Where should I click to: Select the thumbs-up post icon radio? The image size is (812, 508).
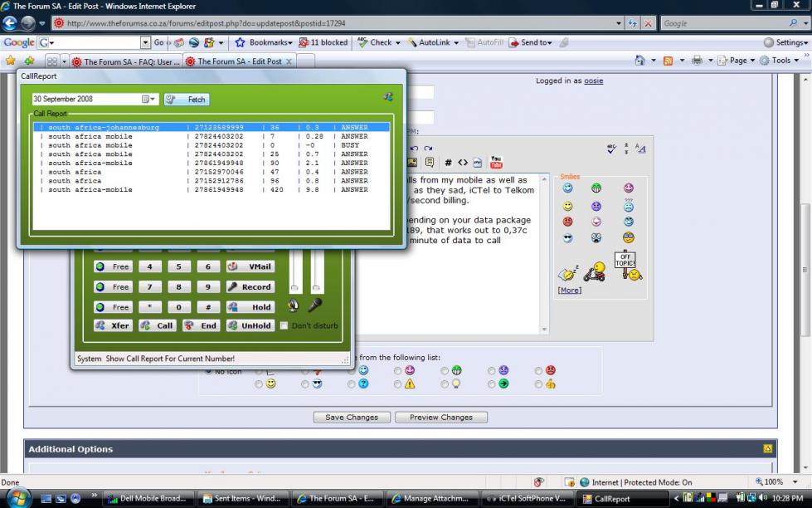point(539,384)
